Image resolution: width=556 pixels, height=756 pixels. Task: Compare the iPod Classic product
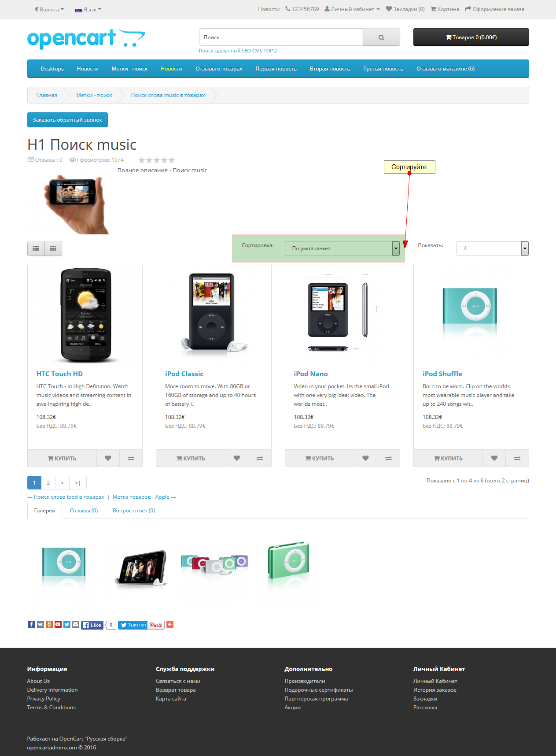[260, 458]
